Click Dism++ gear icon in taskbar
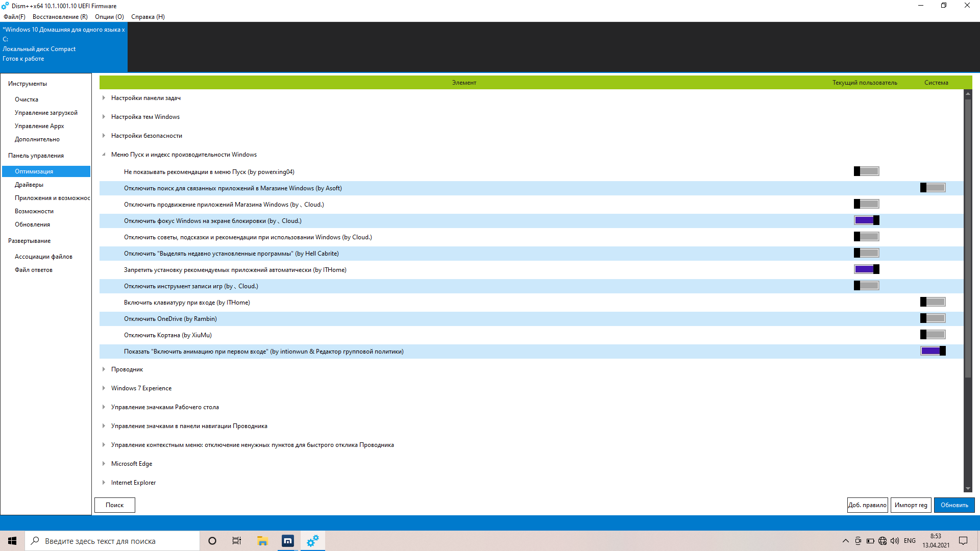 point(313,541)
